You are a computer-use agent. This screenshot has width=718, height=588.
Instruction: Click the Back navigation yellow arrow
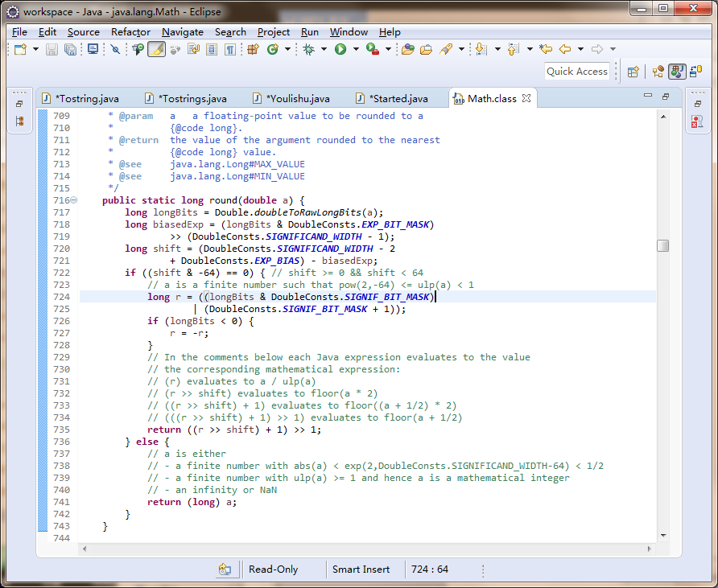565,49
